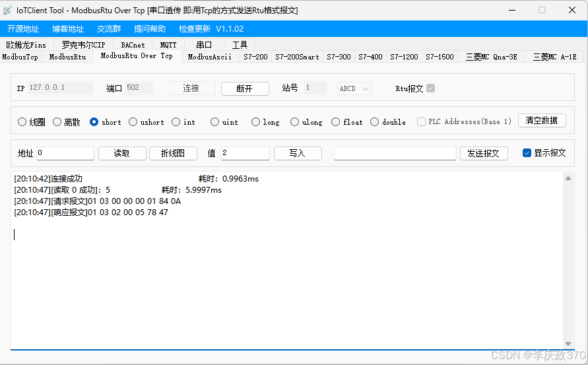The height and width of the screenshot is (365, 588).
Task: Click the 发送报文 send message button
Action: tap(484, 153)
